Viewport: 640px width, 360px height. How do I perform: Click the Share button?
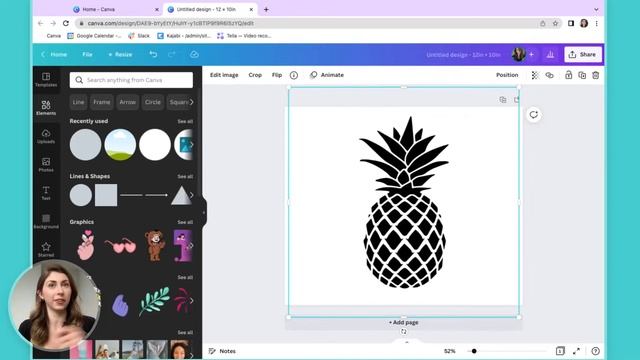(x=582, y=54)
